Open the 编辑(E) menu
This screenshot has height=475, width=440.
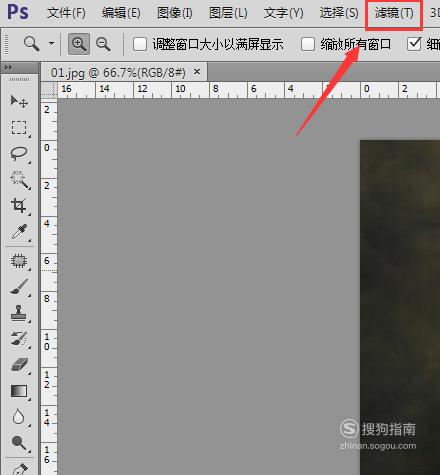click(x=121, y=13)
